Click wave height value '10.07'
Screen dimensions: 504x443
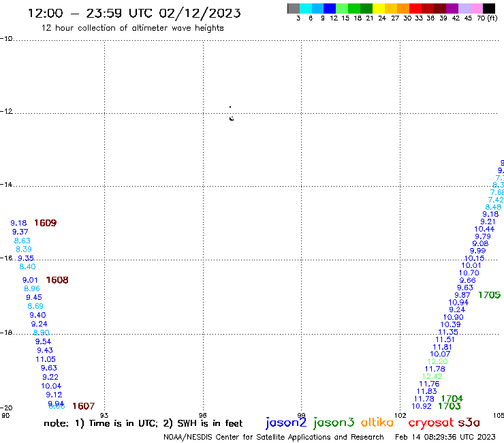click(441, 354)
